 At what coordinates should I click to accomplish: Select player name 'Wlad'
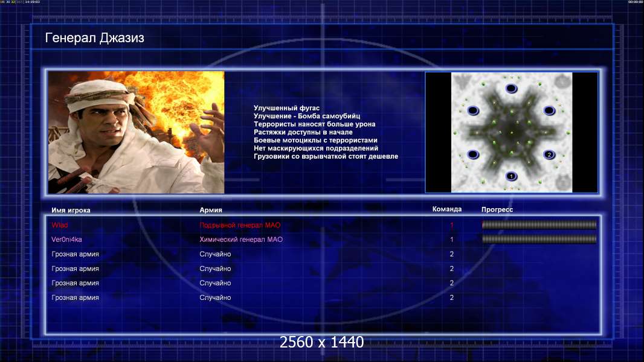tap(60, 225)
